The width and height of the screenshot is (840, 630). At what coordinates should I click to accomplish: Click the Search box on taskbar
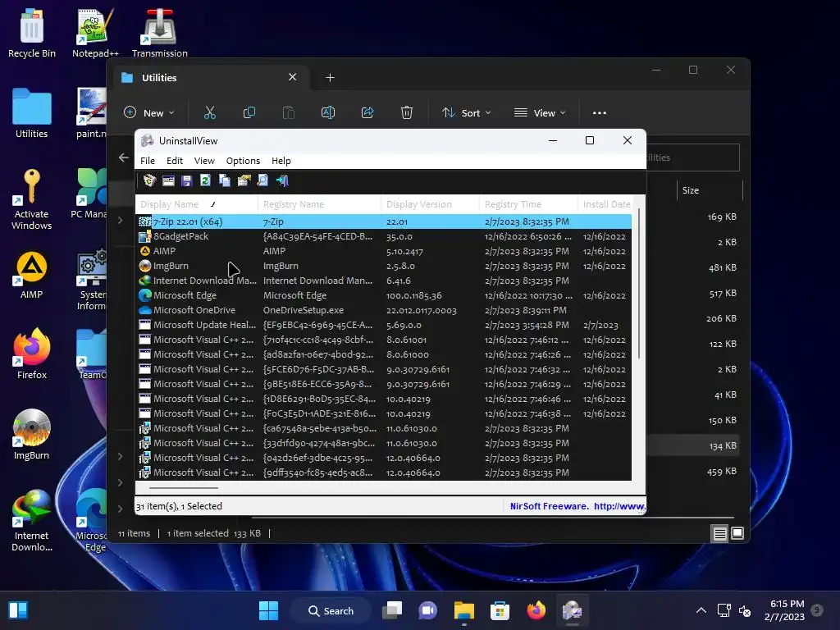[331, 610]
